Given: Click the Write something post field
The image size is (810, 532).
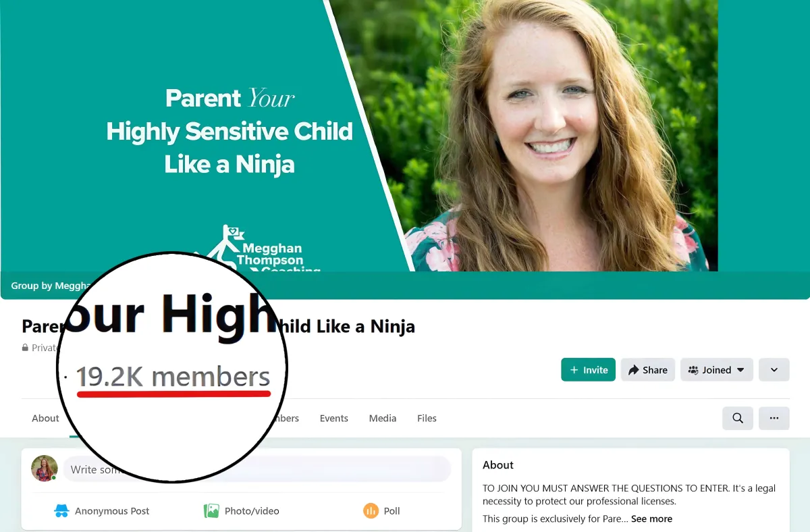Looking at the screenshot, I should [257, 469].
